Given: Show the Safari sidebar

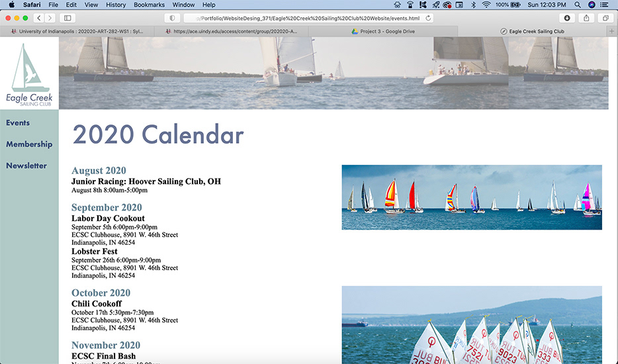Looking at the screenshot, I should click(67, 18).
